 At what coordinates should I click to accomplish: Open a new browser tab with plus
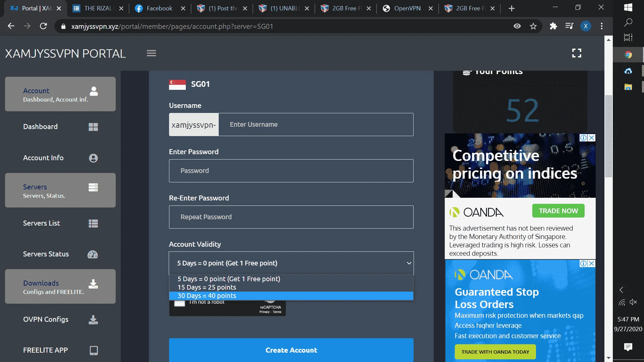[512, 8]
